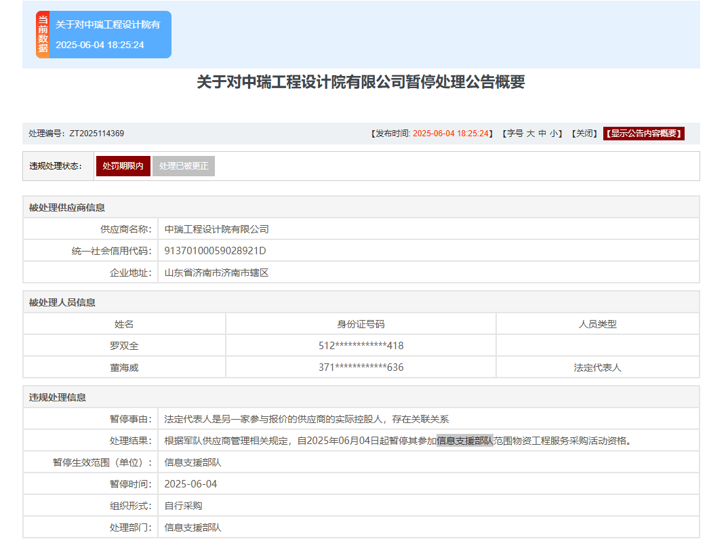Image resolution: width=728 pixels, height=560 pixels.
Task: Click ID number 512************418
Action: (361, 346)
